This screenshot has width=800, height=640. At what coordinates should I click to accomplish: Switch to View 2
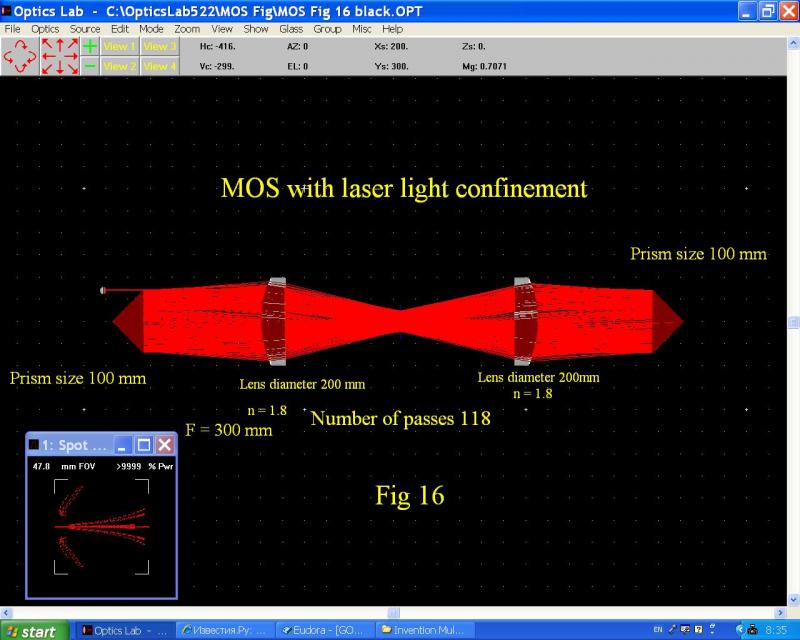(120, 66)
